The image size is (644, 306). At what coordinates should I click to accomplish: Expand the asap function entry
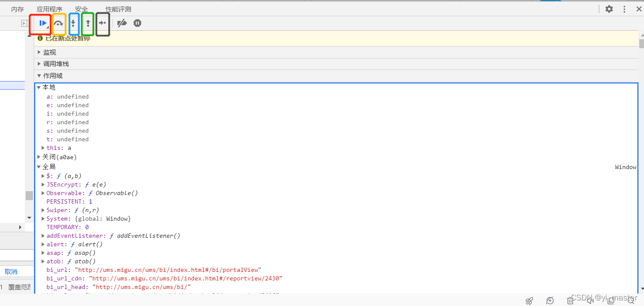click(43, 253)
